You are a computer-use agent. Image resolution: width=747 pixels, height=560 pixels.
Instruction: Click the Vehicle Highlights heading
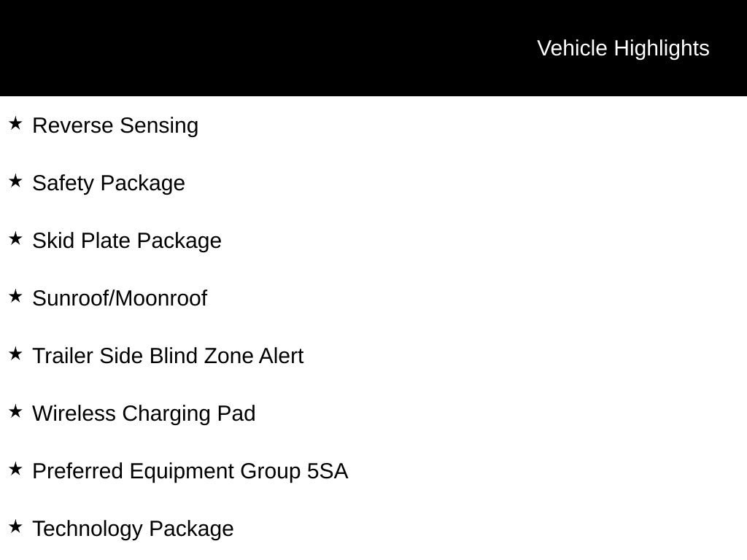point(623,49)
